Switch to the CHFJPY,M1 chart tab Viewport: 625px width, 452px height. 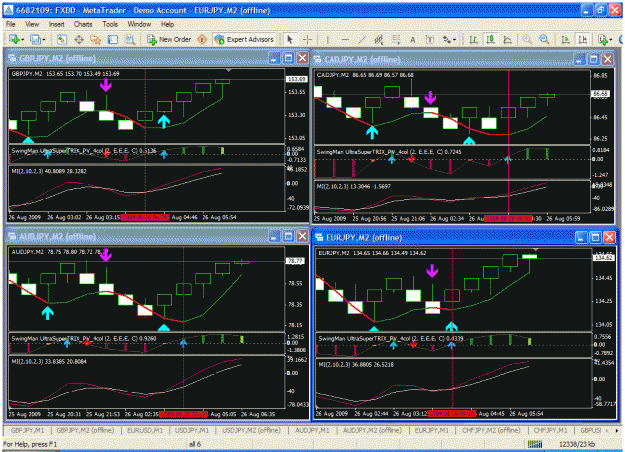coord(550,430)
